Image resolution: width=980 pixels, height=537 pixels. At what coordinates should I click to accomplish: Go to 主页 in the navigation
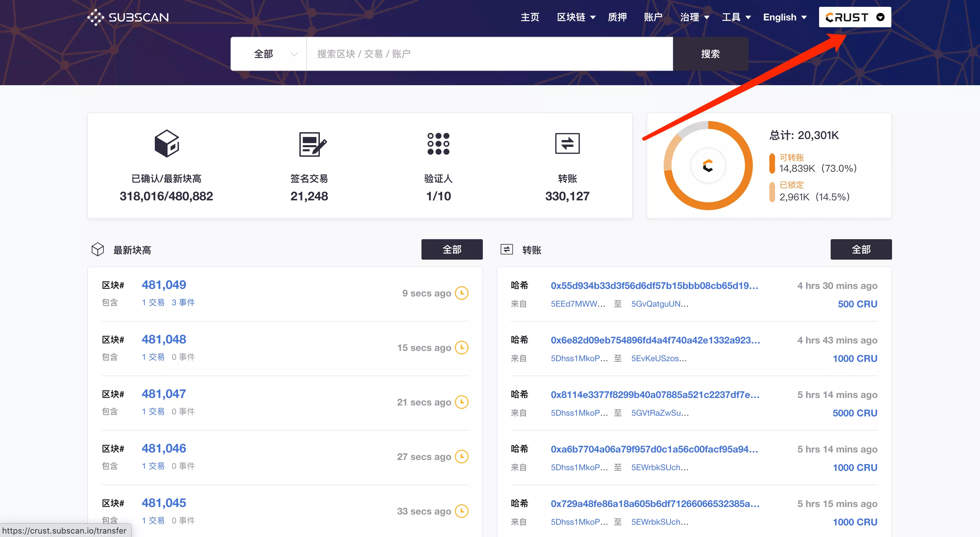pyautogui.click(x=530, y=17)
